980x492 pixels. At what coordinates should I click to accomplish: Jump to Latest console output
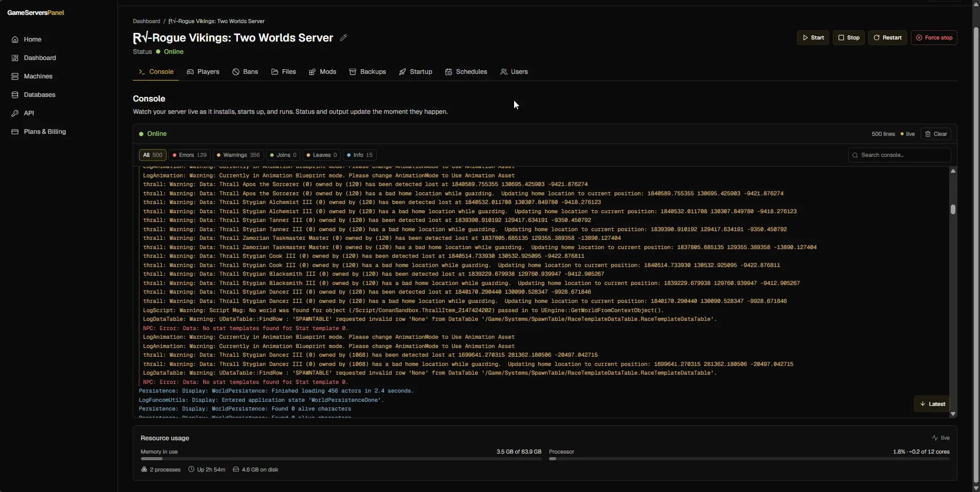[x=932, y=404]
